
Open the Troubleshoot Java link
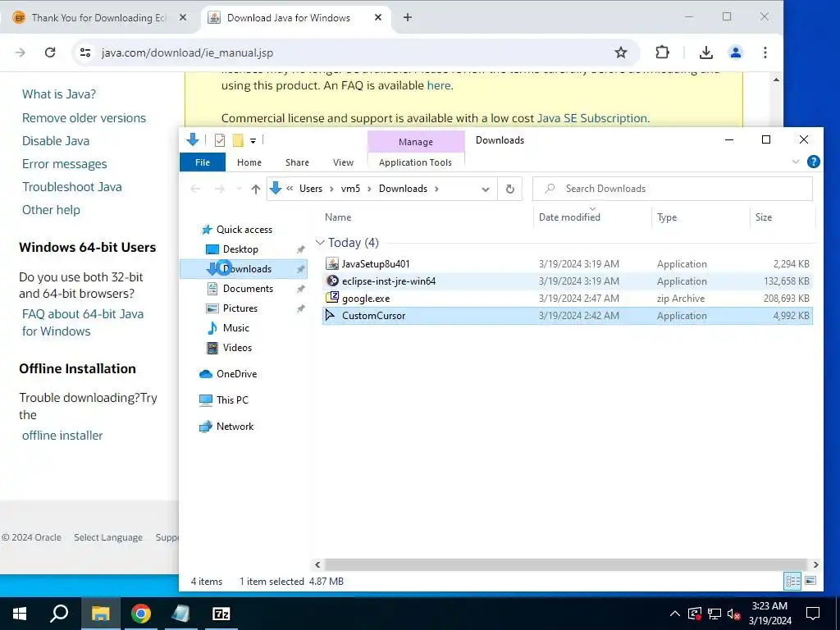[72, 187]
